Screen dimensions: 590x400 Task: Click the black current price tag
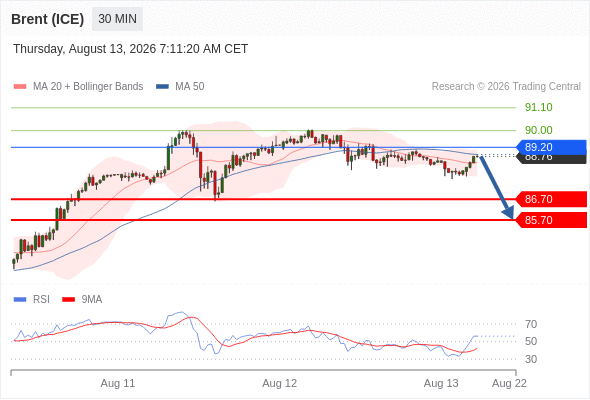551,159
